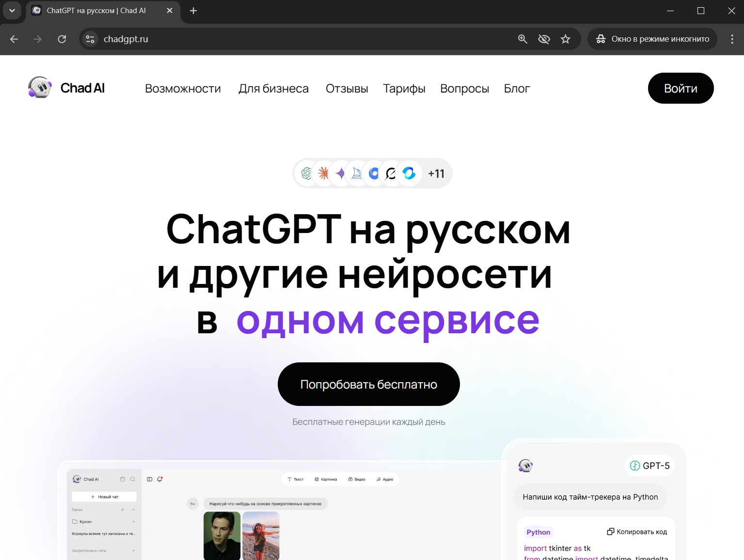This screenshot has height=560, width=744.
Task: Go to Отзывы section
Action: [347, 89]
